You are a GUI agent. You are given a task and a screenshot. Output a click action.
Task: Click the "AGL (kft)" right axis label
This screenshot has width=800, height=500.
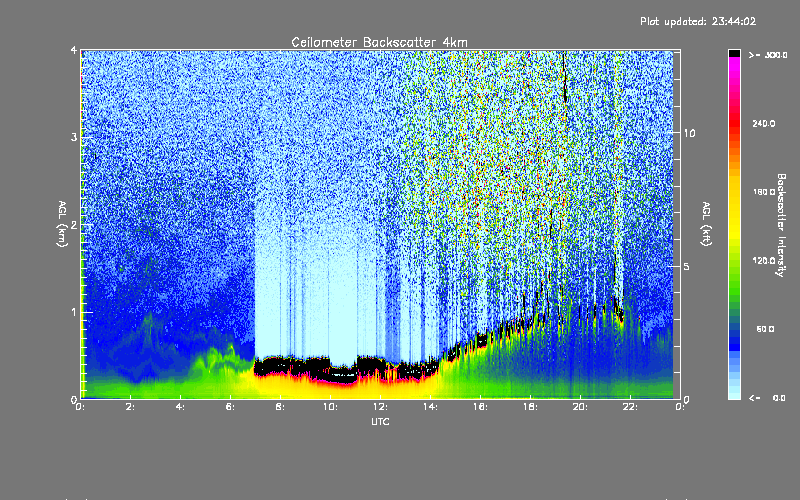coord(706,224)
